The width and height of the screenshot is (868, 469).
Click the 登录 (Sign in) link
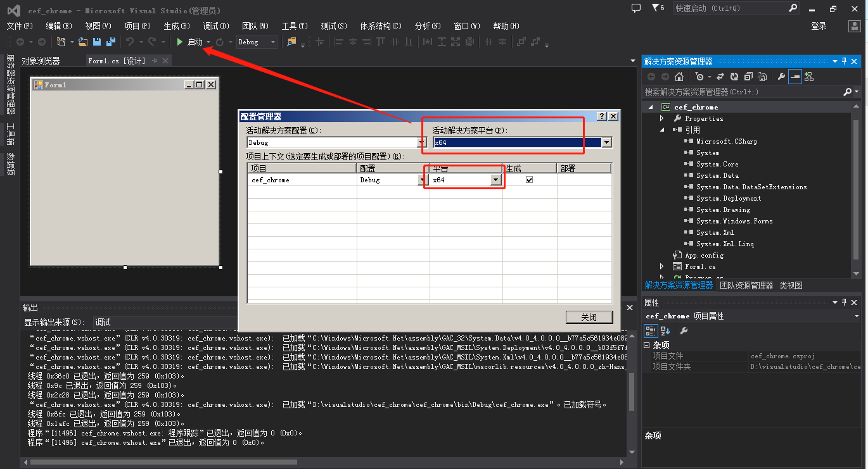(x=819, y=26)
